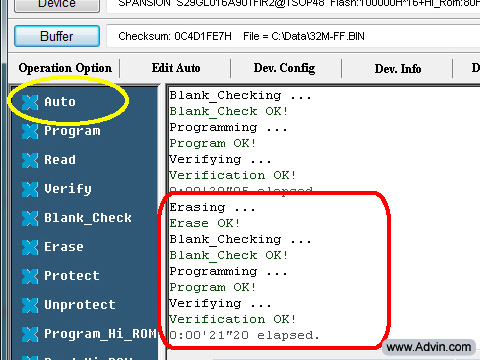Click the first 'Blank_Check OK!' log line

[x=229, y=111]
